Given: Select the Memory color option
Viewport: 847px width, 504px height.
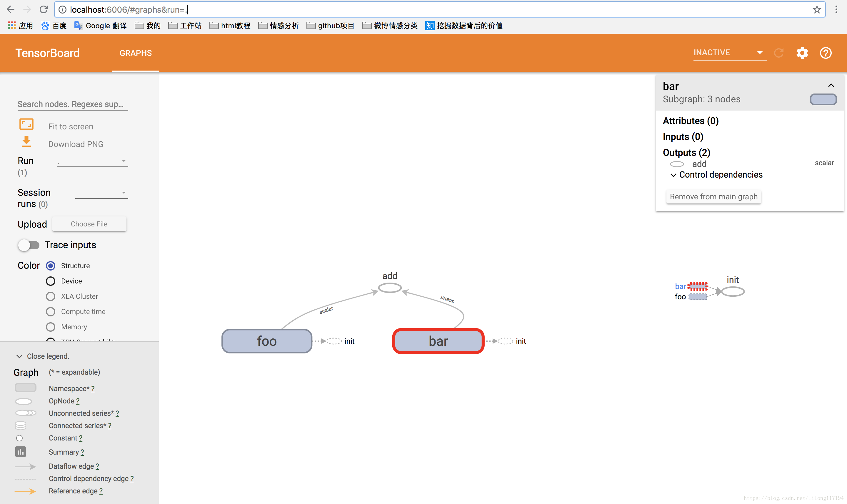Looking at the screenshot, I should point(51,326).
